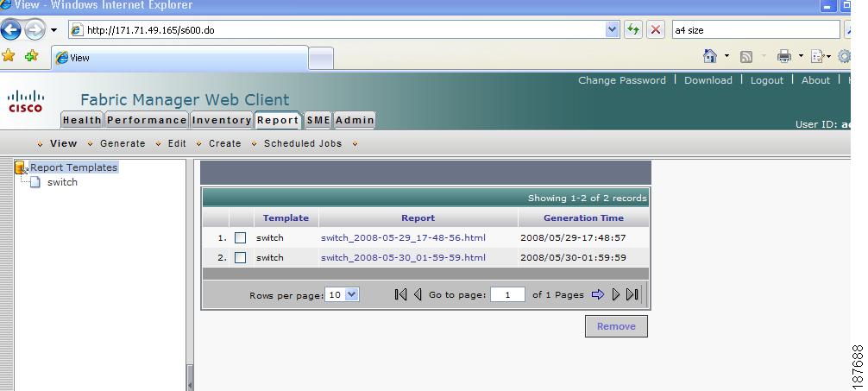This screenshot has width=868, height=391.
Task: Open a new blank browser tab
Action: click(320, 58)
